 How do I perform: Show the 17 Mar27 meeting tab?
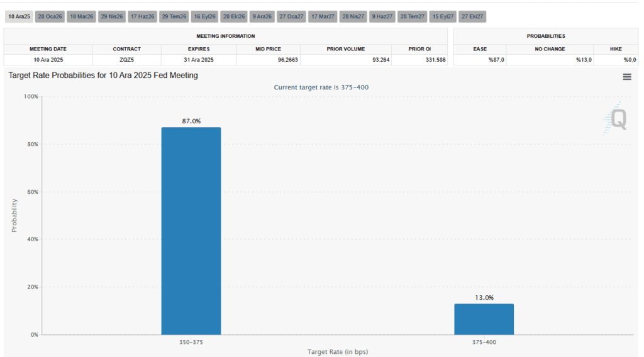coord(323,16)
